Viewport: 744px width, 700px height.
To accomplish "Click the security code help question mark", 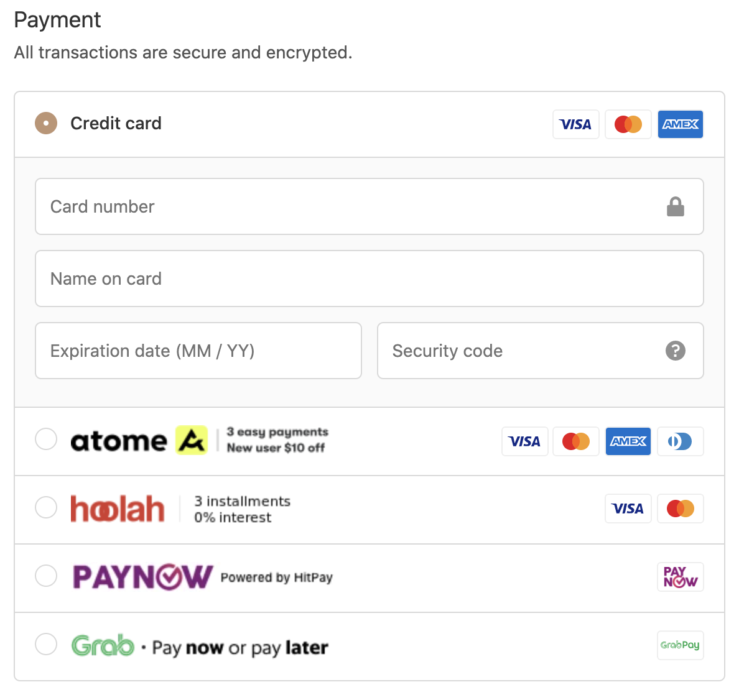I will [675, 351].
